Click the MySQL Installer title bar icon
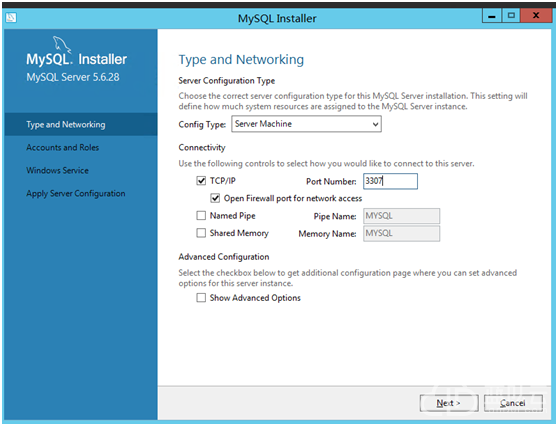The height and width of the screenshot is (426, 558). pos(11,17)
